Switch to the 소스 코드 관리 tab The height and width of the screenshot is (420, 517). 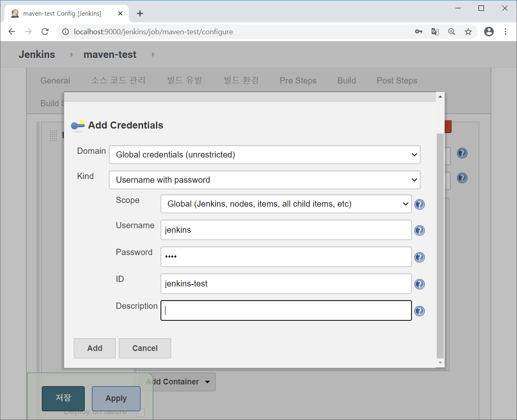tap(118, 80)
